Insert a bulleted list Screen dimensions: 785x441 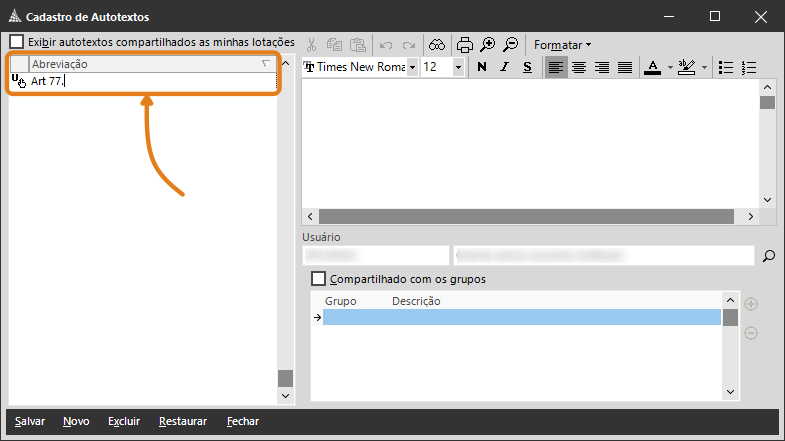click(x=727, y=67)
